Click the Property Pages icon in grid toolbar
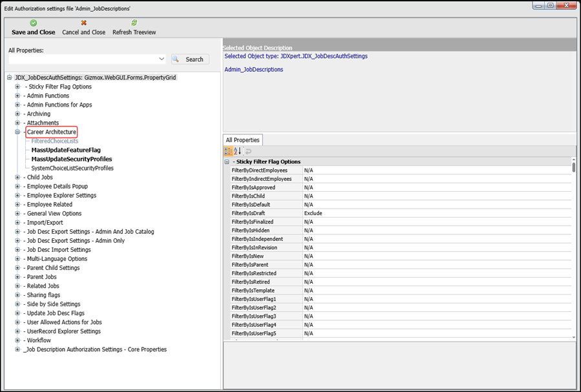The height and width of the screenshot is (392, 581). tap(249, 151)
